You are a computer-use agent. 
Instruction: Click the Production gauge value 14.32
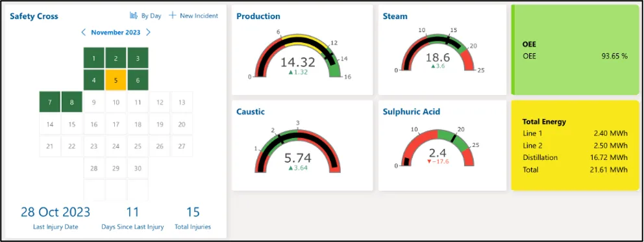298,62
